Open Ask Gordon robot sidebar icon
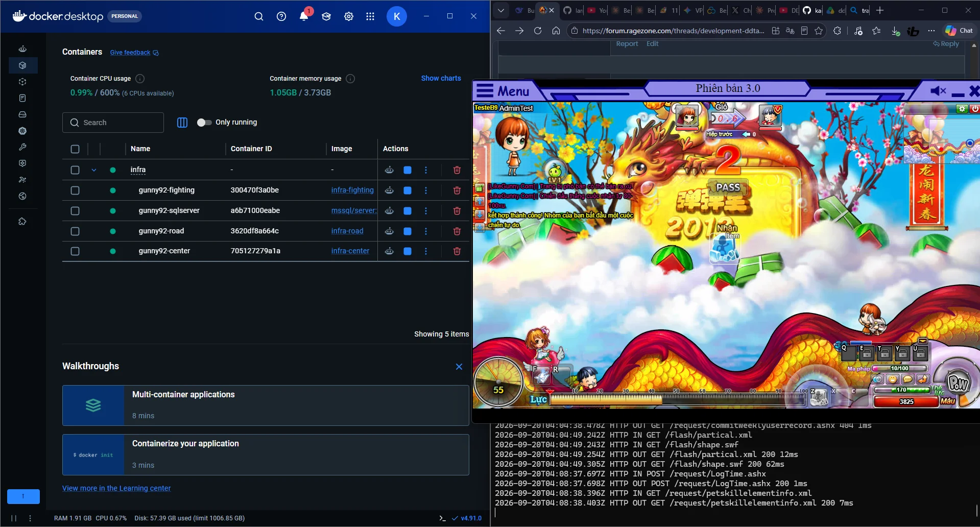 tap(22, 49)
